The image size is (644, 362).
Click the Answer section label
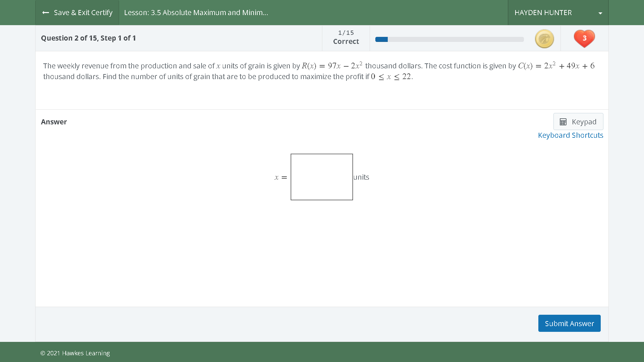[x=54, y=122]
